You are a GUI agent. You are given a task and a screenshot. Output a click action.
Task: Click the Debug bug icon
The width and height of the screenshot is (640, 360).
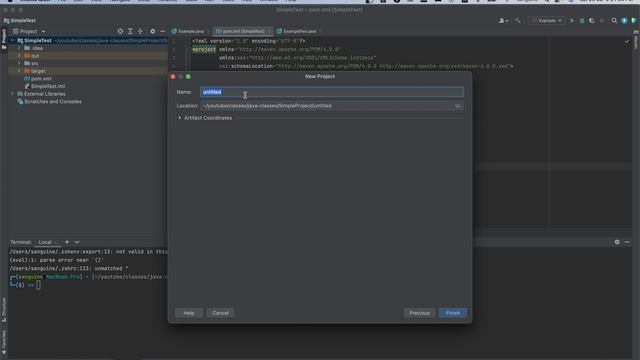(582, 20)
